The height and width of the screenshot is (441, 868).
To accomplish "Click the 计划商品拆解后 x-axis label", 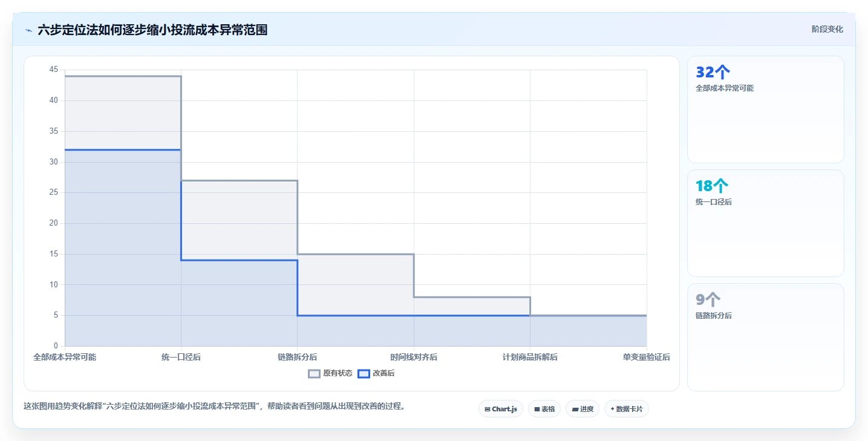I will pyautogui.click(x=530, y=358).
